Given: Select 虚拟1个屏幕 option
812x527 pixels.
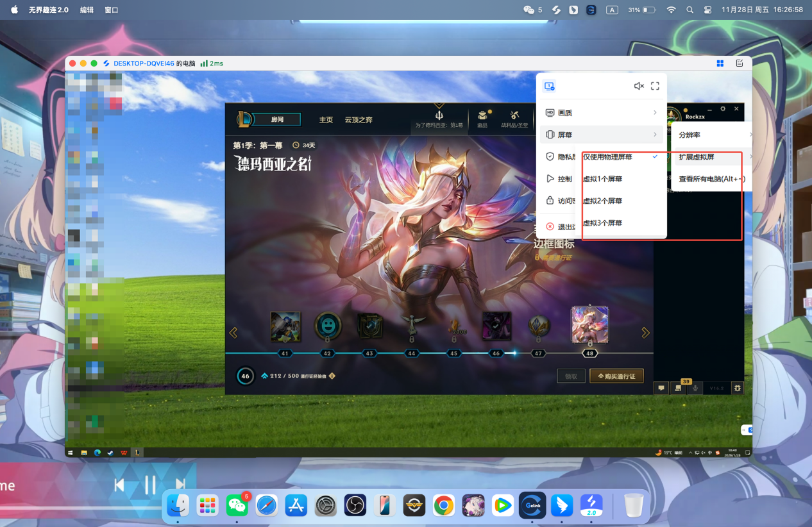Looking at the screenshot, I should click(x=602, y=179).
